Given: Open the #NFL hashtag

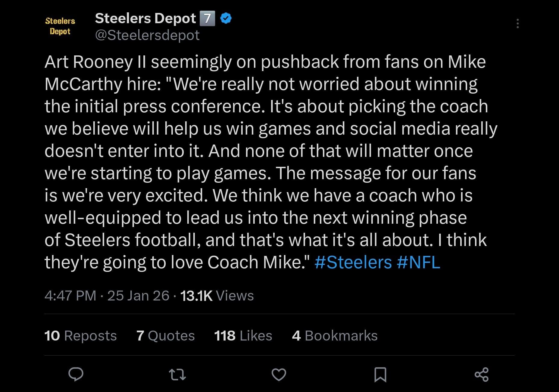Looking at the screenshot, I should (x=418, y=262).
